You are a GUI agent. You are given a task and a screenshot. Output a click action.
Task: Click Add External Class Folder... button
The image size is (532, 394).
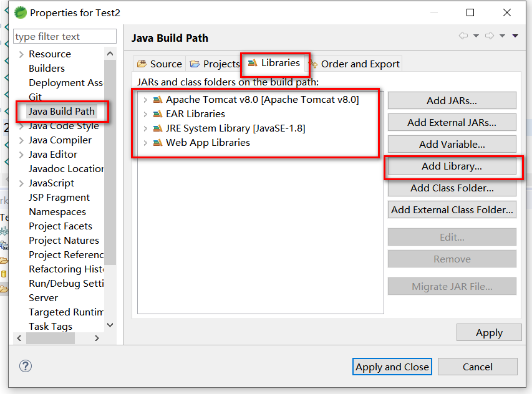(x=452, y=210)
